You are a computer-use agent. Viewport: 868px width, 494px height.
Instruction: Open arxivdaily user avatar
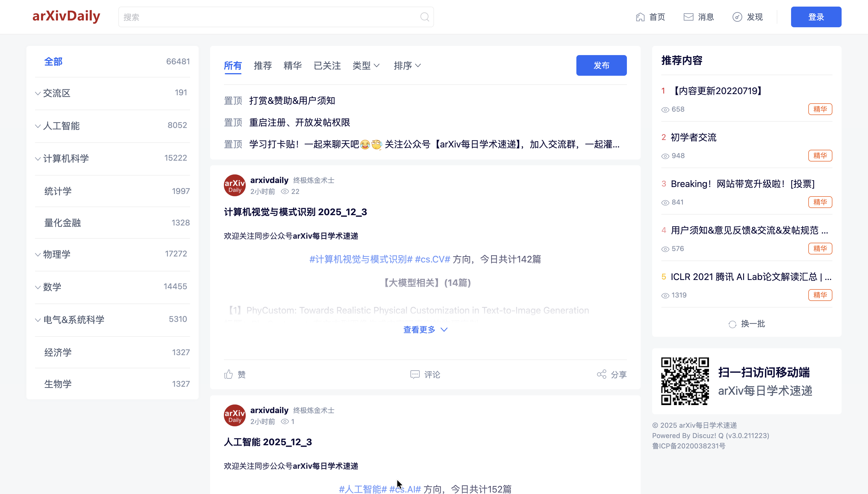point(235,185)
